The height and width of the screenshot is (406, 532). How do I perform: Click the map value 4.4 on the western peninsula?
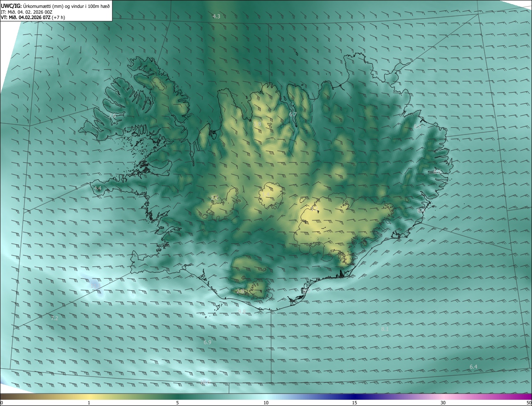pyautogui.click(x=97, y=188)
